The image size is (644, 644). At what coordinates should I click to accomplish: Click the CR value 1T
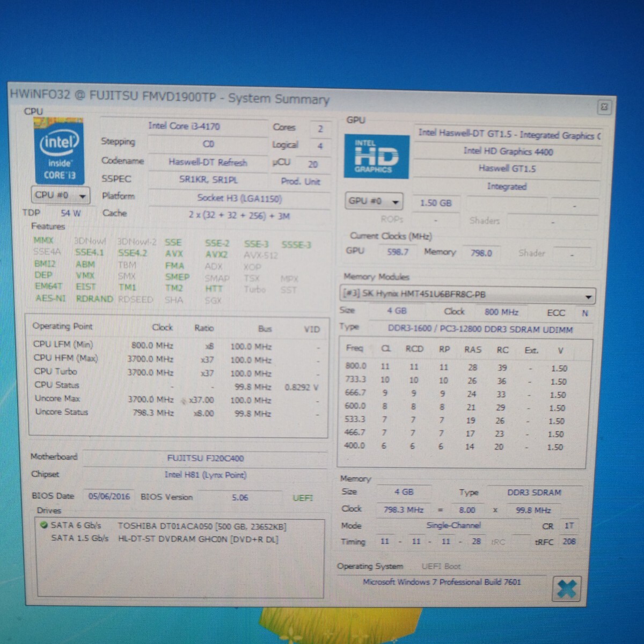[569, 526]
